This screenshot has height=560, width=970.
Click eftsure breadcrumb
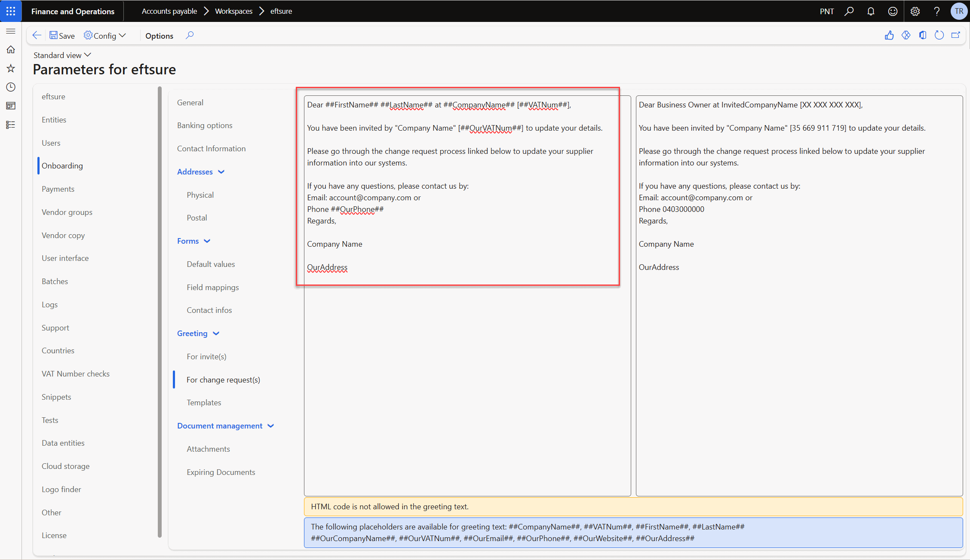(281, 11)
